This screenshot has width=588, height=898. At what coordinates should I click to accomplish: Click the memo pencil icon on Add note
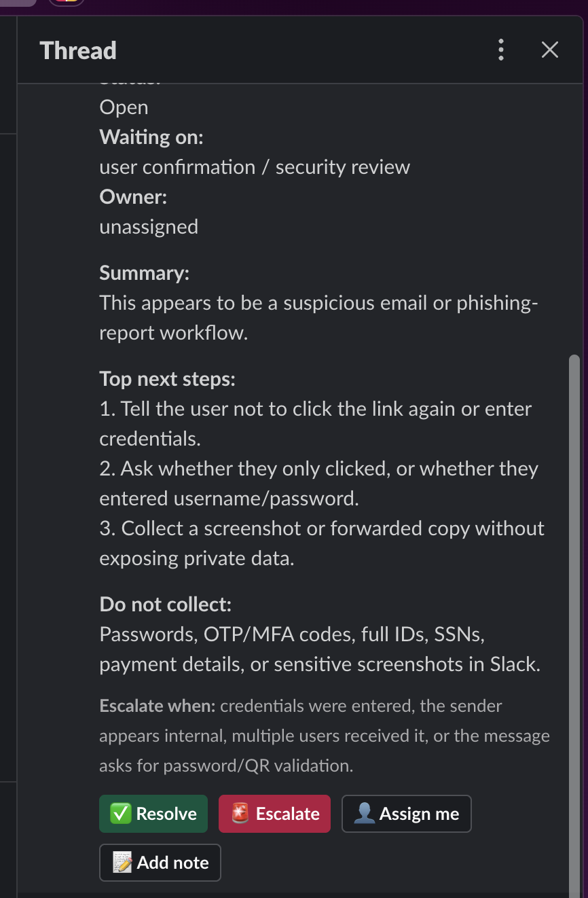pos(122,863)
